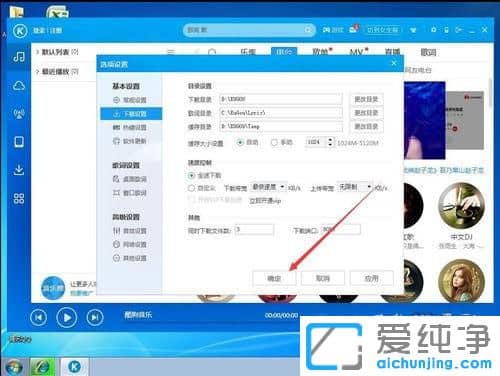Click the refresh icon left of 乐库 tab

212,52
